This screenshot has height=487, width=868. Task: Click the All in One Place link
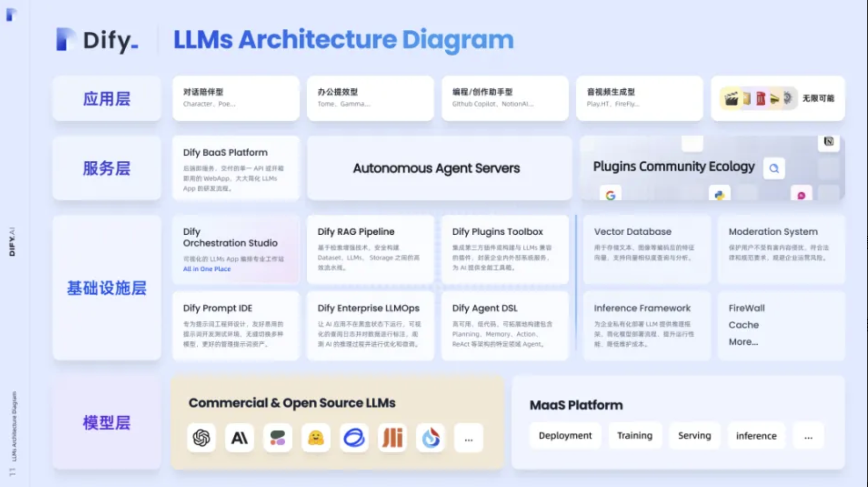[206, 269]
